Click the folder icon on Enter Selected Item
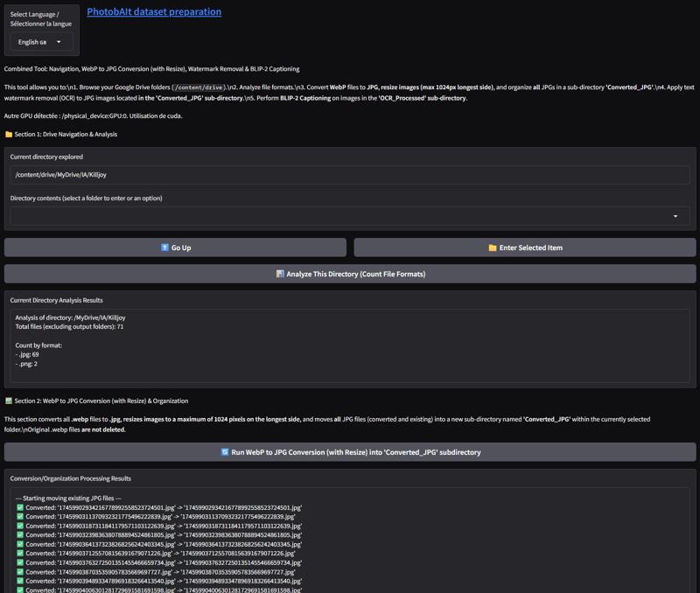Screen dimensions: 700x593 click(493, 248)
